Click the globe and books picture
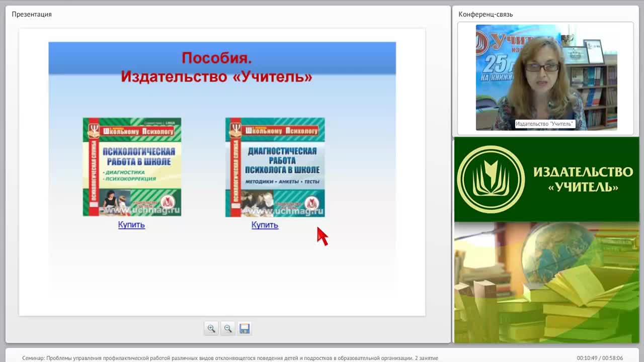Viewport: 644px width, 362px height. pos(546,283)
